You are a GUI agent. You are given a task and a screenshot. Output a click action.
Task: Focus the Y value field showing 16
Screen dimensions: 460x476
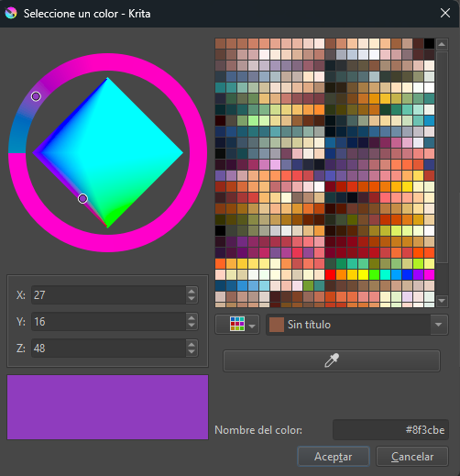pos(109,322)
